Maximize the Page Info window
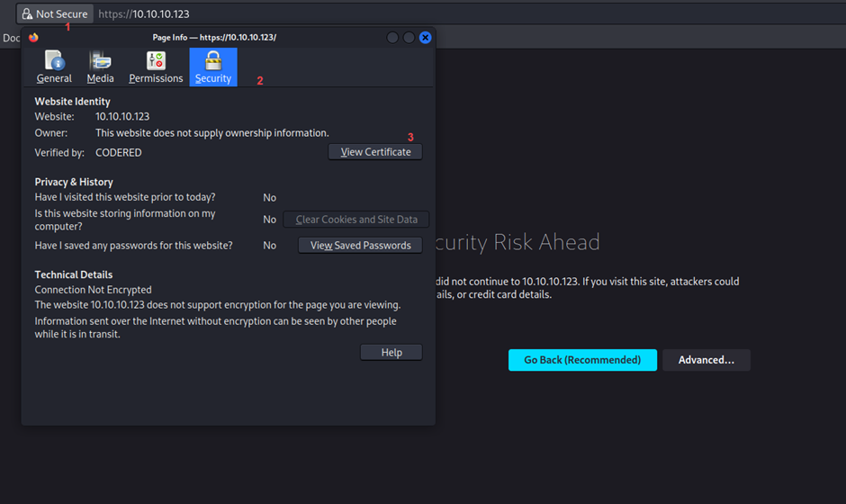 tap(409, 38)
